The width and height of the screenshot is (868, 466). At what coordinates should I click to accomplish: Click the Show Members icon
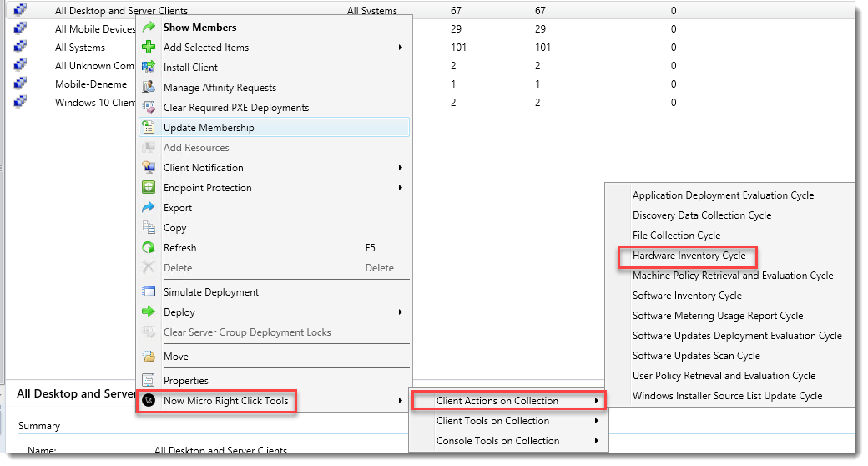[x=149, y=28]
